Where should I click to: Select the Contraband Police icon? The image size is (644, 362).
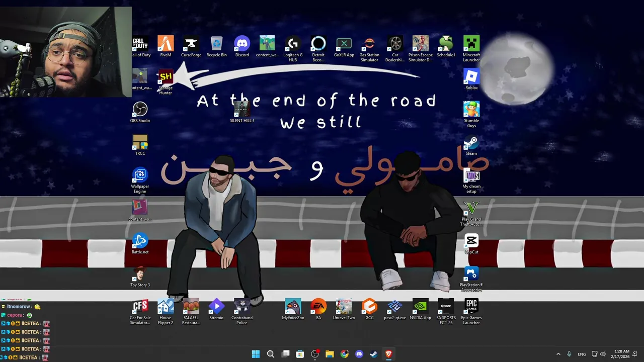242,312
